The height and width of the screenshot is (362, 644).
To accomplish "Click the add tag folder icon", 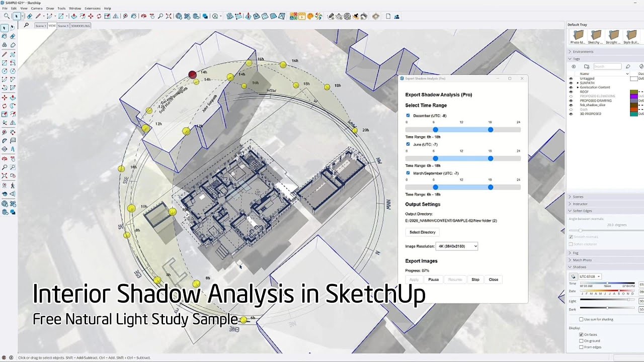I will [587, 66].
